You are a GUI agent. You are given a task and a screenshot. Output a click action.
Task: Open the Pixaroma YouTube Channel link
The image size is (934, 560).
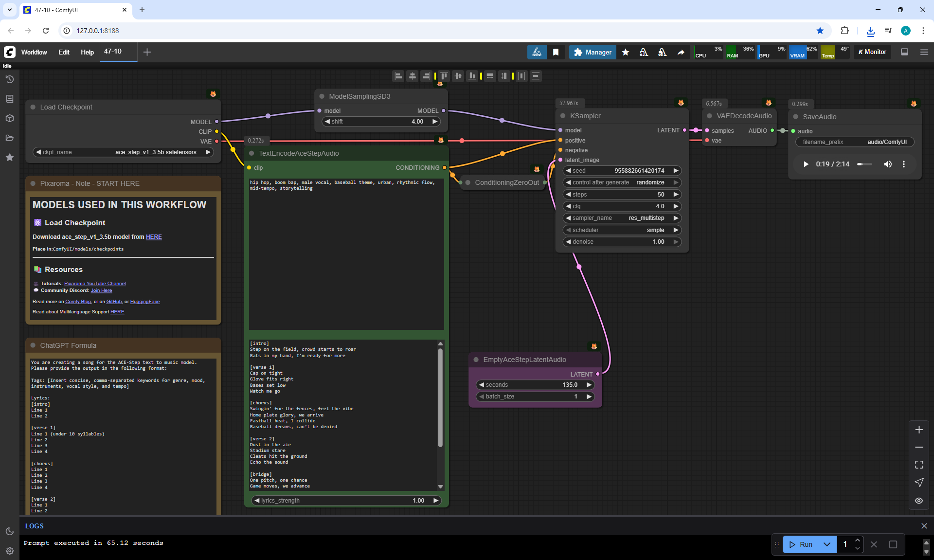click(95, 284)
